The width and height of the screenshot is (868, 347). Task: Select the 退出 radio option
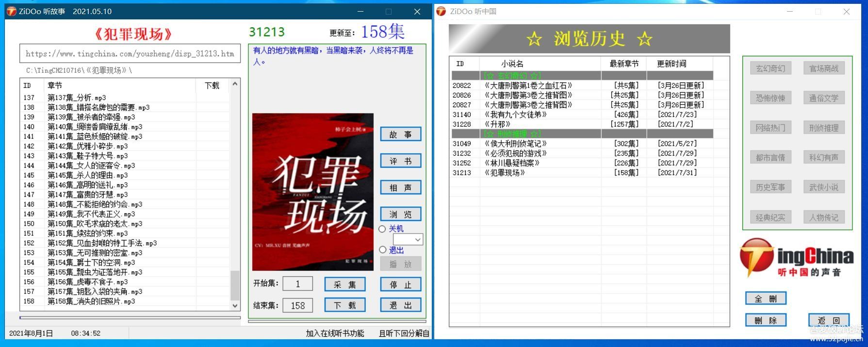(382, 250)
